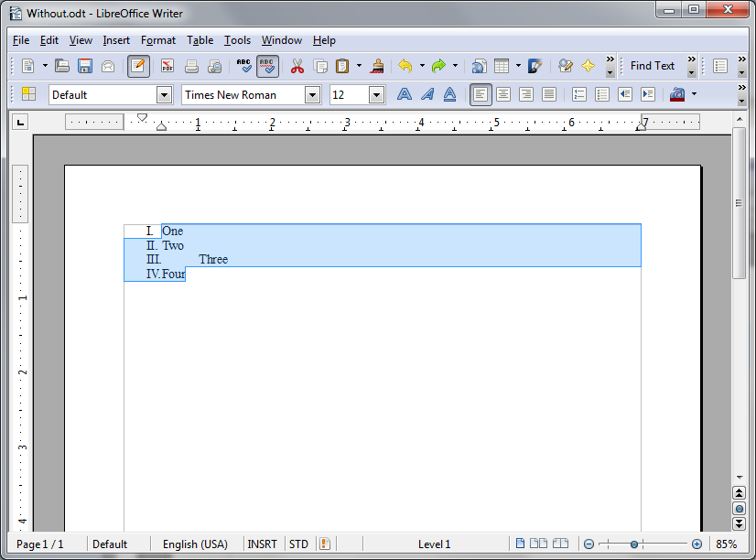Click the Save document icon
Screen dimensions: 756x560
[x=85, y=66]
